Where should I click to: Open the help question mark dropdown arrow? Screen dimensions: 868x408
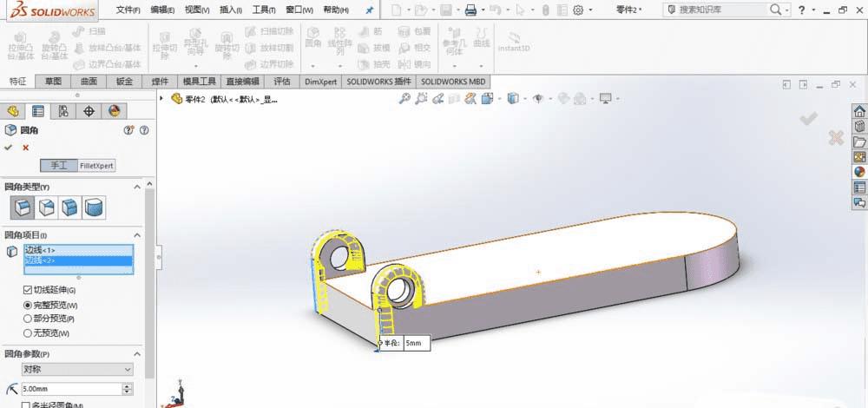[812, 10]
